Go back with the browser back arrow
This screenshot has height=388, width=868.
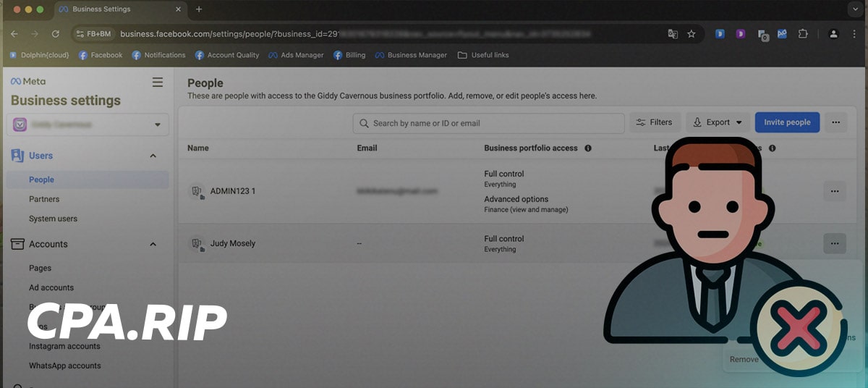pyautogui.click(x=14, y=34)
